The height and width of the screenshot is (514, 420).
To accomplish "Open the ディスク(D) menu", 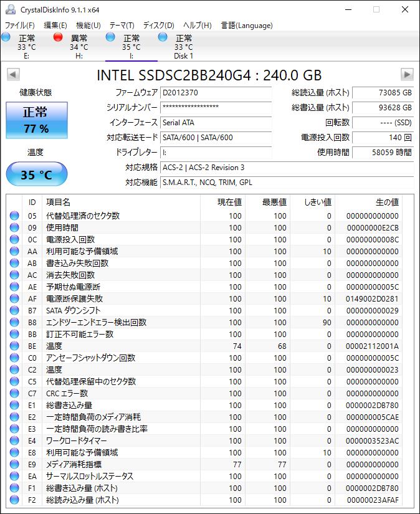I will point(158,25).
